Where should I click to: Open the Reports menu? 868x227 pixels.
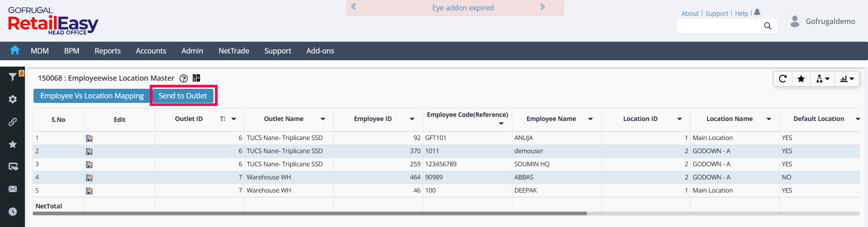click(107, 51)
